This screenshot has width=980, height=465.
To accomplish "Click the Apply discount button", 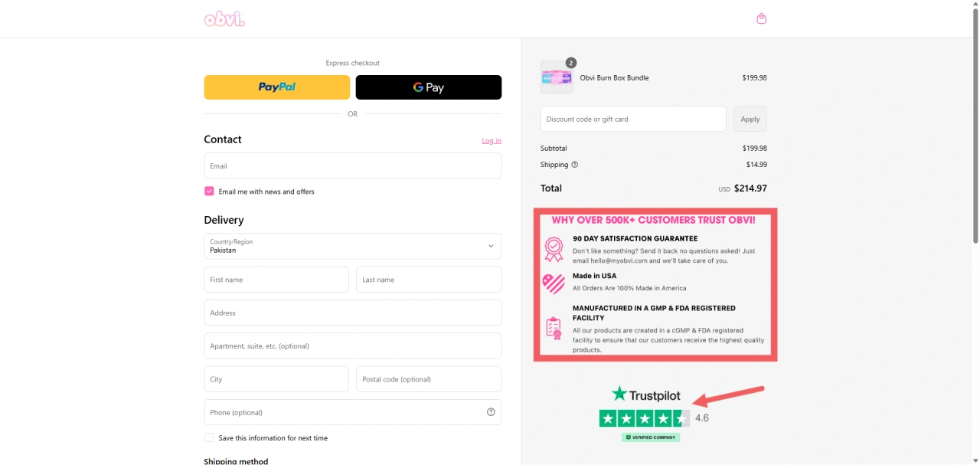I will point(750,119).
